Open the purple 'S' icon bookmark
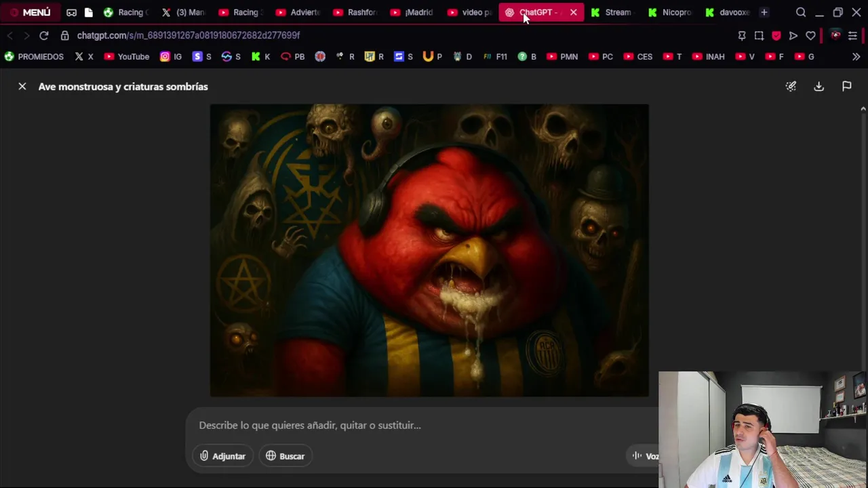This screenshot has height=488, width=868. (202, 57)
